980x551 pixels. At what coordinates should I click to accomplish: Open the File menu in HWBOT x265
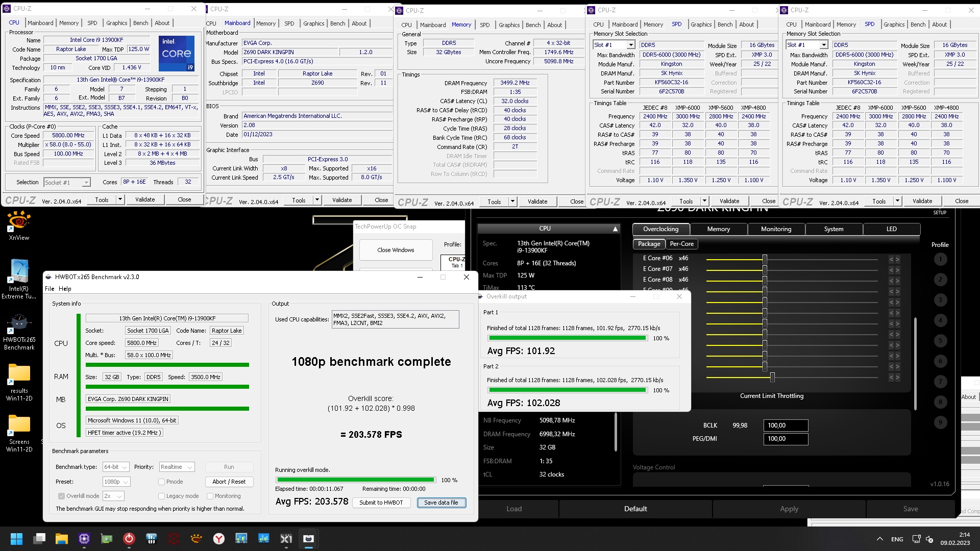[x=50, y=289]
